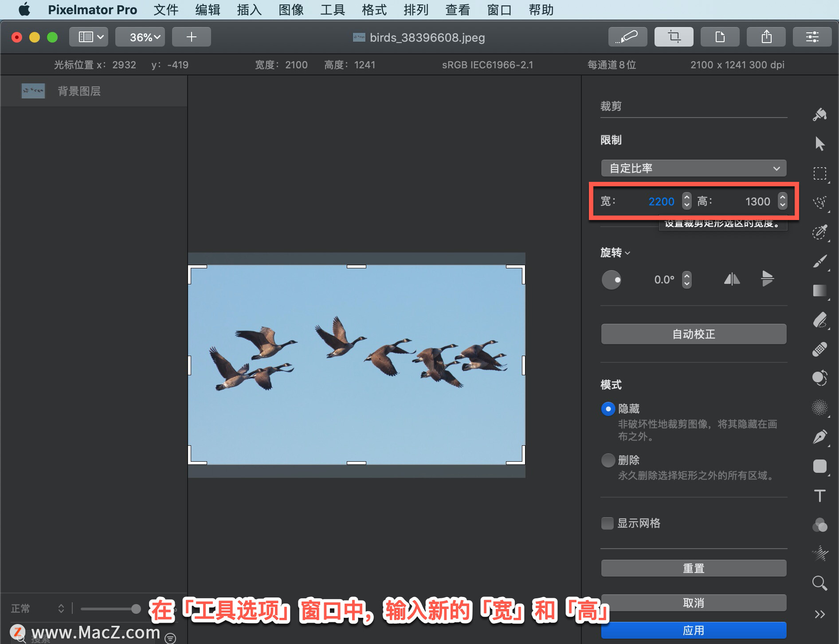Image resolution: width=839 pixels, height=644 pixels.
Task: Open the 文件 menu
Action: click(x=166, y=10)
